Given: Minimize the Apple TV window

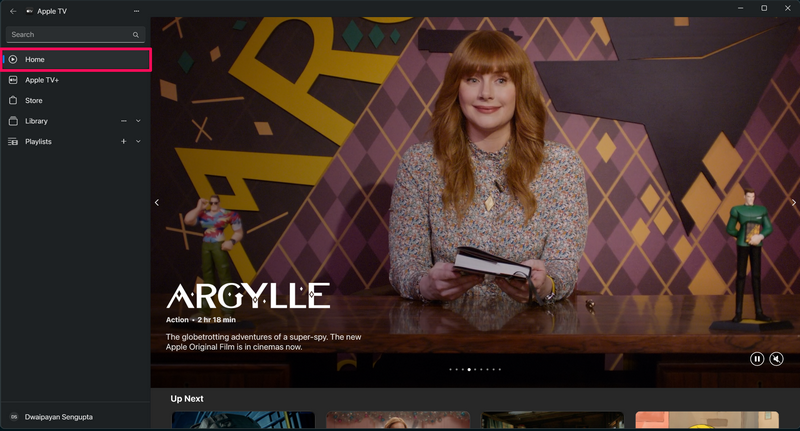Looking at the screenshot, I should pos(740,8).
